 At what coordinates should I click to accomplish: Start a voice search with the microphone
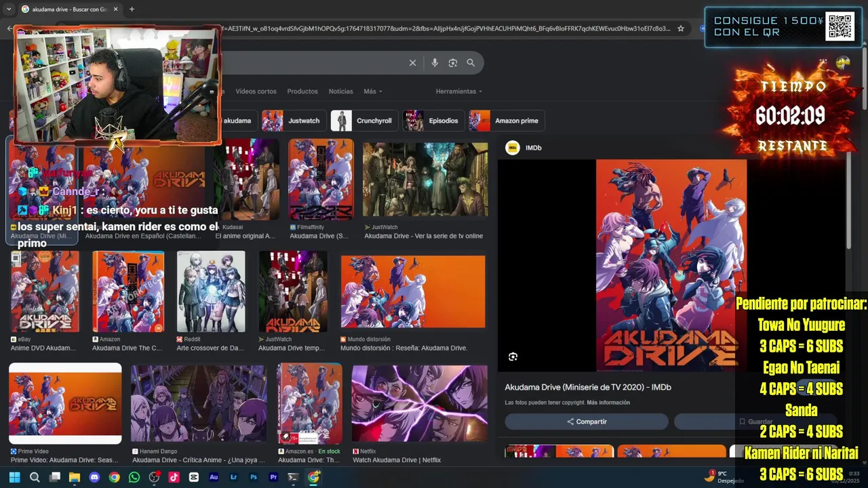click(x=435, y=62)
